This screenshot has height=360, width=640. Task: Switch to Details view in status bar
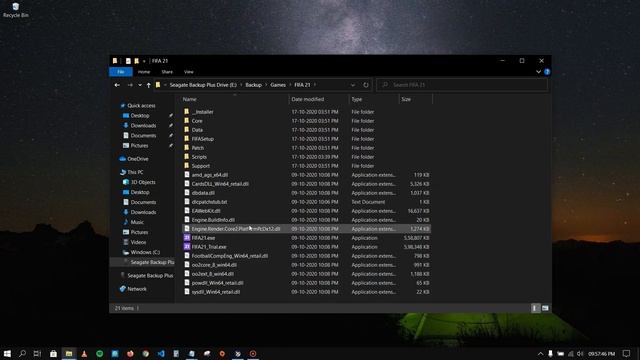(535, 308)
